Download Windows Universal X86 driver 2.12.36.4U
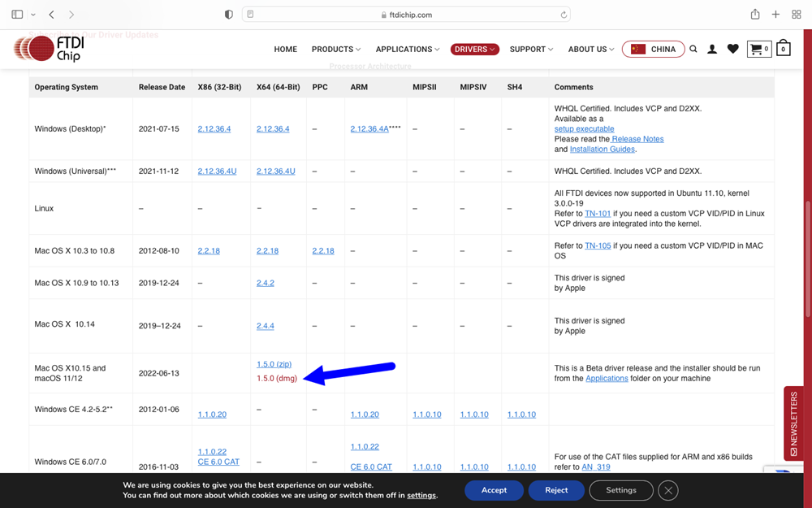812x508 pixels. pyautogui.click(x=217, y=171)
